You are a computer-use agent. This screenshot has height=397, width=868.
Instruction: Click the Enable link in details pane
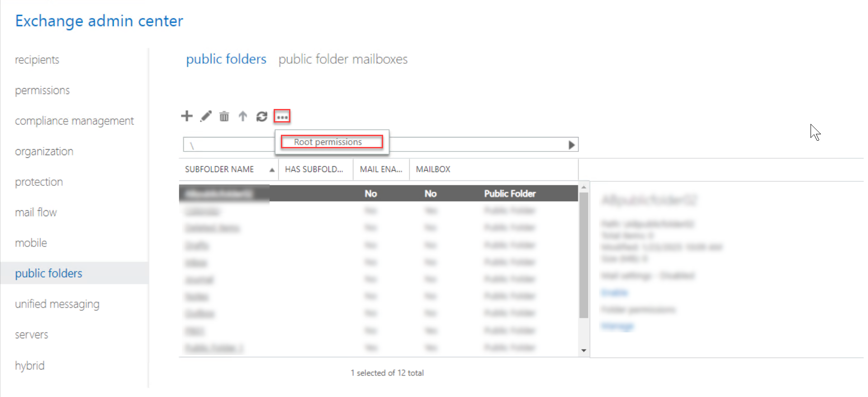tap(614, 293)
